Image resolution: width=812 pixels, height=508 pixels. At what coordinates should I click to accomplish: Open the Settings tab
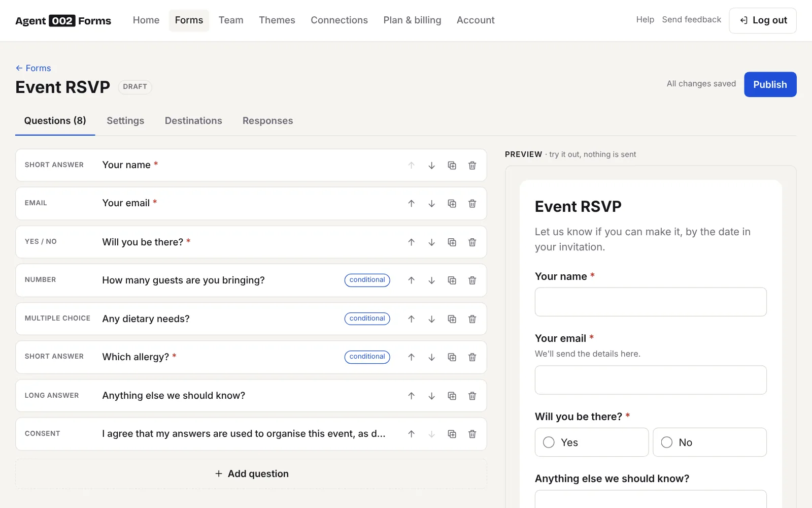[125, 121]
